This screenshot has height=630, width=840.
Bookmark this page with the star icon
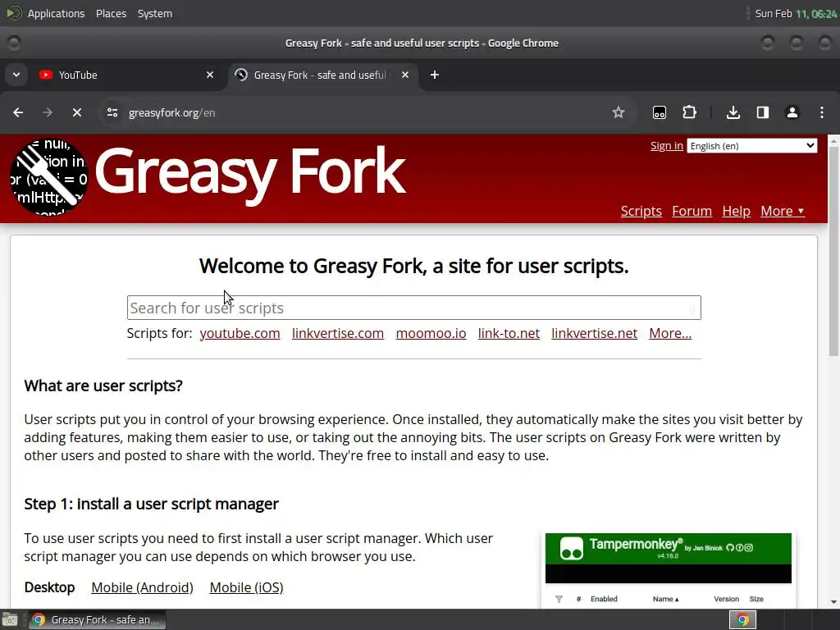tap(619, 112)
